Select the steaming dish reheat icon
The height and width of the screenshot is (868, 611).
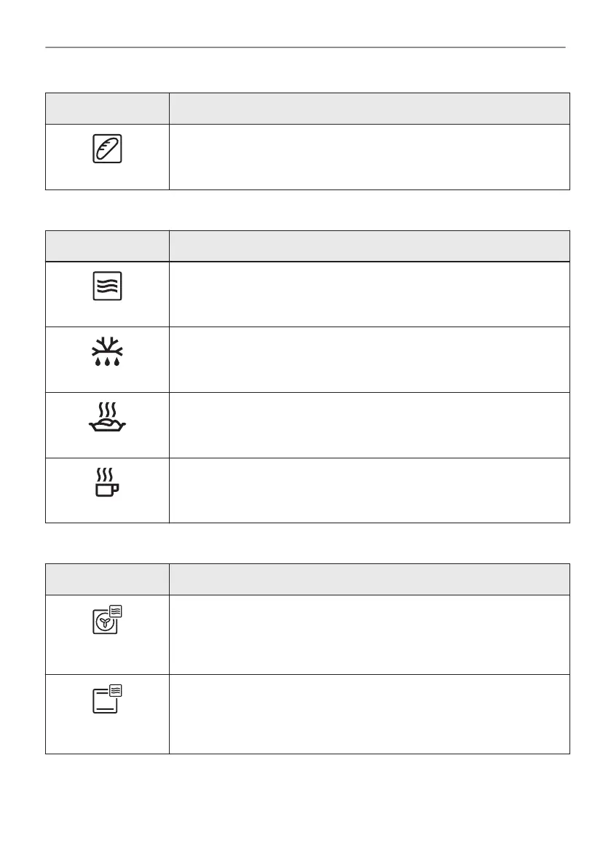click(x=107, y=418)
